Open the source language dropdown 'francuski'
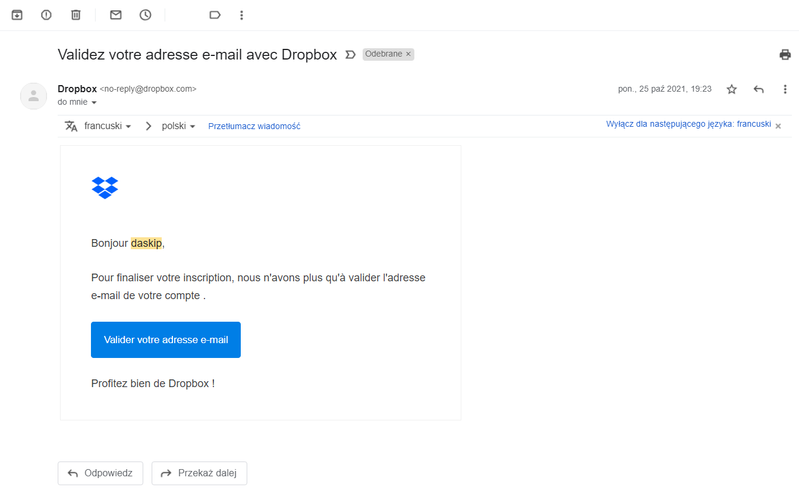 (108, 126)
